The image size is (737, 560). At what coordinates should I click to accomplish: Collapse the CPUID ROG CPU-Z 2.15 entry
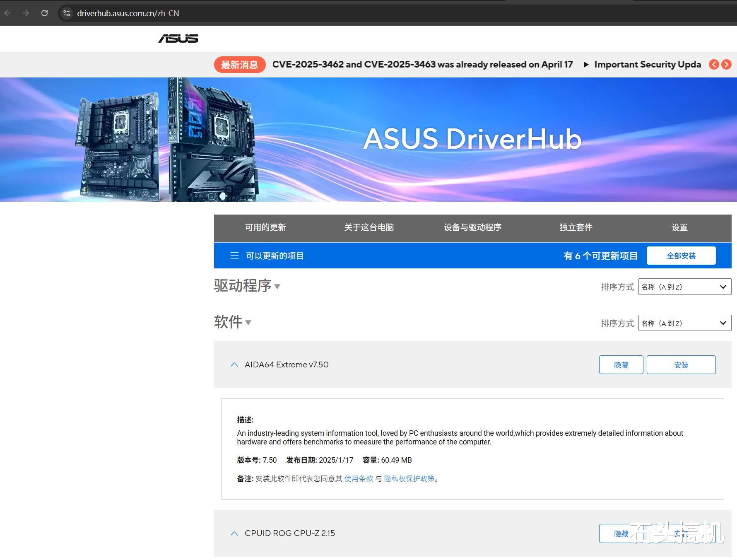[234, 533]
